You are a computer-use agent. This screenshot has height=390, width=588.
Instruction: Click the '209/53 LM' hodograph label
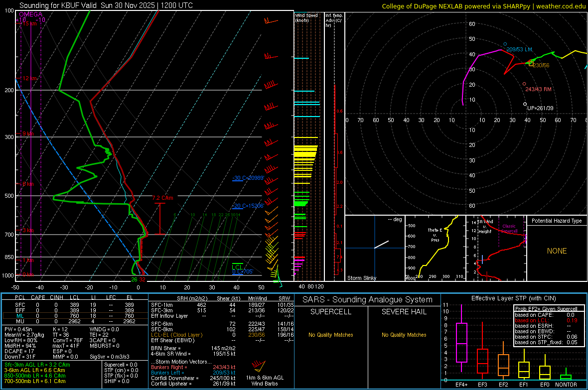coord(519,49)
